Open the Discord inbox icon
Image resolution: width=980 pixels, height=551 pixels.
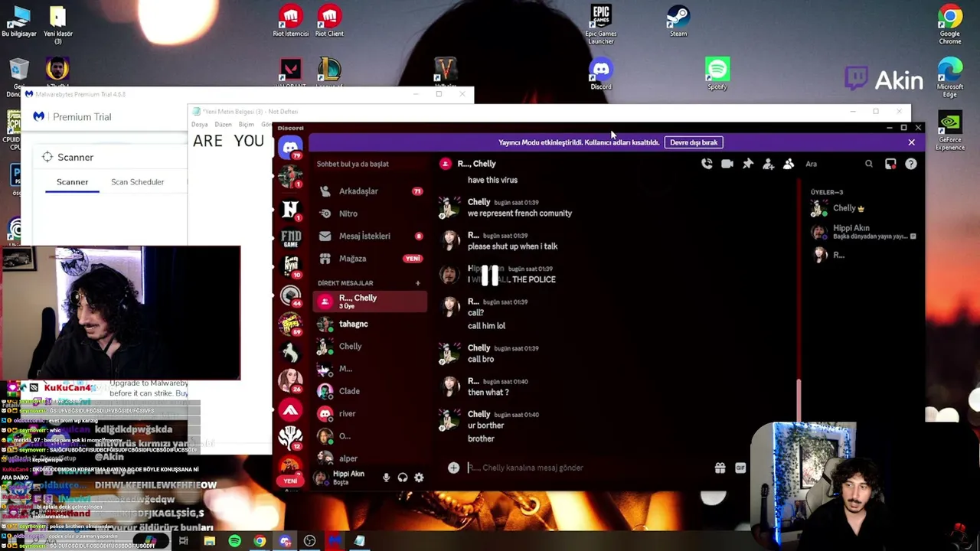[x=890, y=164]
